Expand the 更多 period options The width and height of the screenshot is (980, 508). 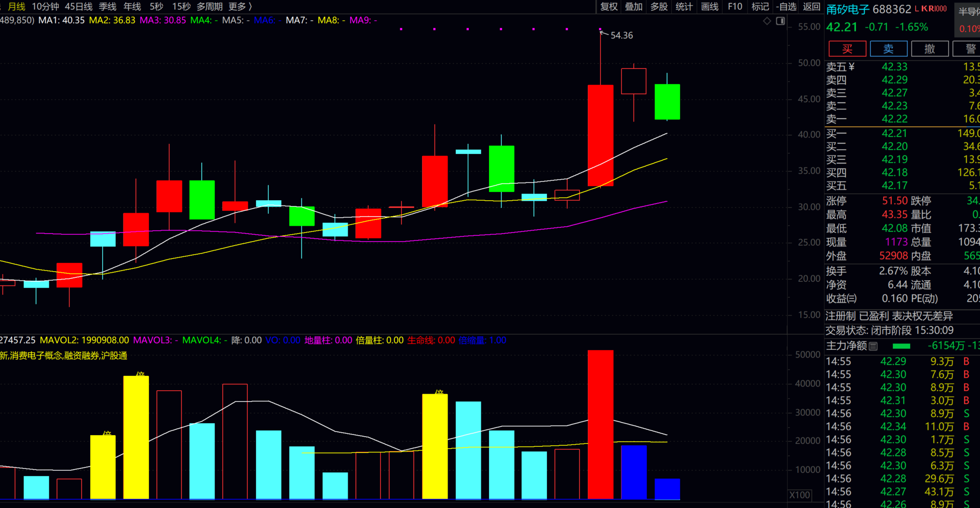(240, 7)
